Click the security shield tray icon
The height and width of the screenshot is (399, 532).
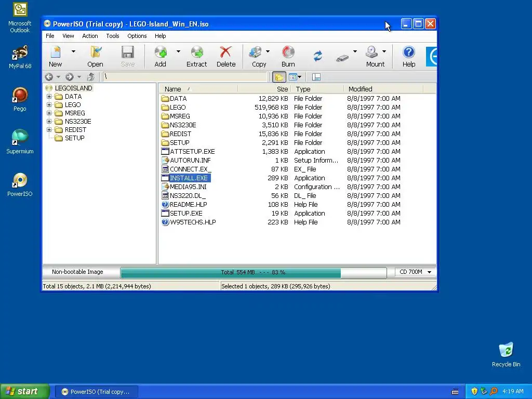(474, 391)
